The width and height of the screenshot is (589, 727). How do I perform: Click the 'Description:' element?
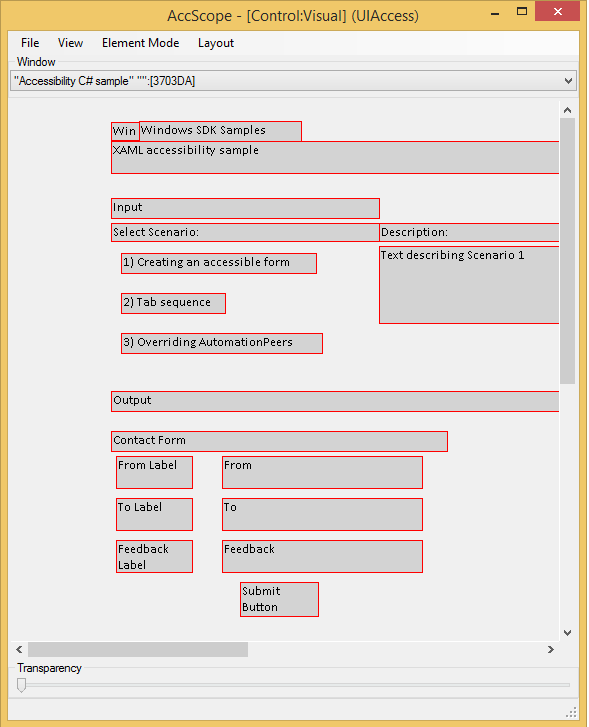click(x=469, y=232)
